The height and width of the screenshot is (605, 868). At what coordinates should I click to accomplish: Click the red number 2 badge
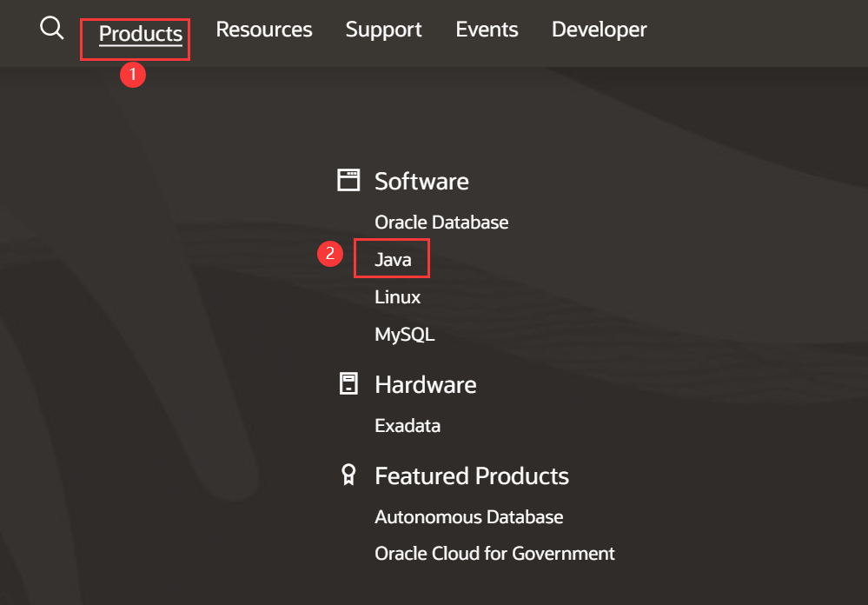(x=329, y=255)
